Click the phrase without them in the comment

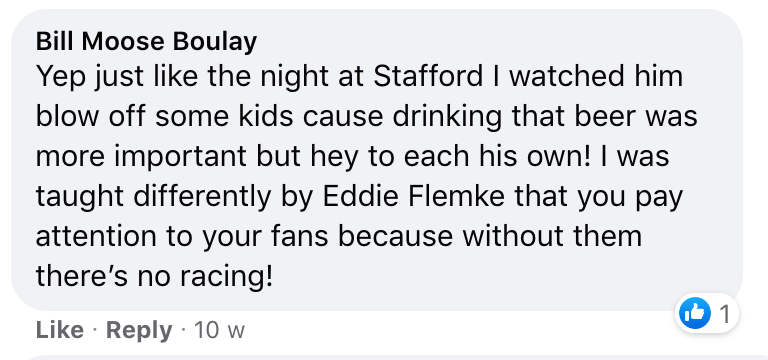[x=552, y=237]
